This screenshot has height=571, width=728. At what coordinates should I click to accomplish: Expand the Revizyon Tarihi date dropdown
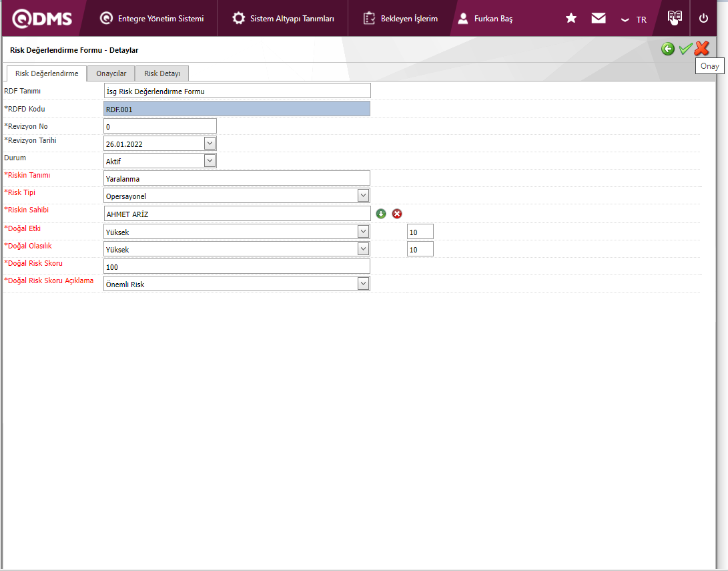click(210, 144)
